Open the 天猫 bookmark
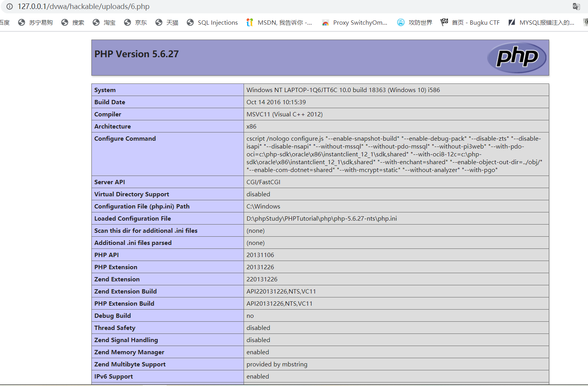The width and height of the screenshot is (588, 386). point(167,23)
